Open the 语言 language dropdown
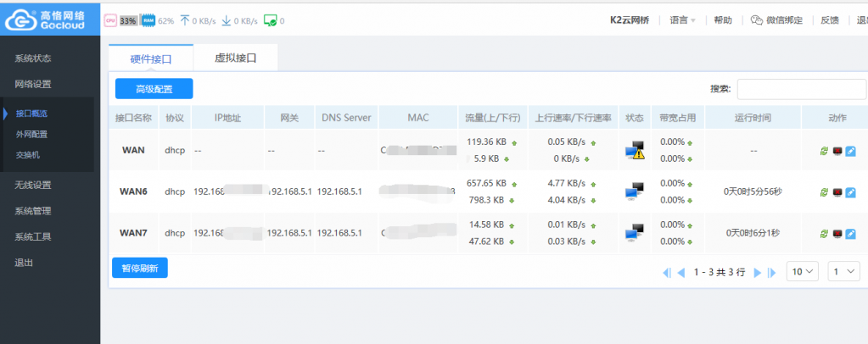Image resolution: width=868 pixels, height=344 pixels. click(682, 20)
